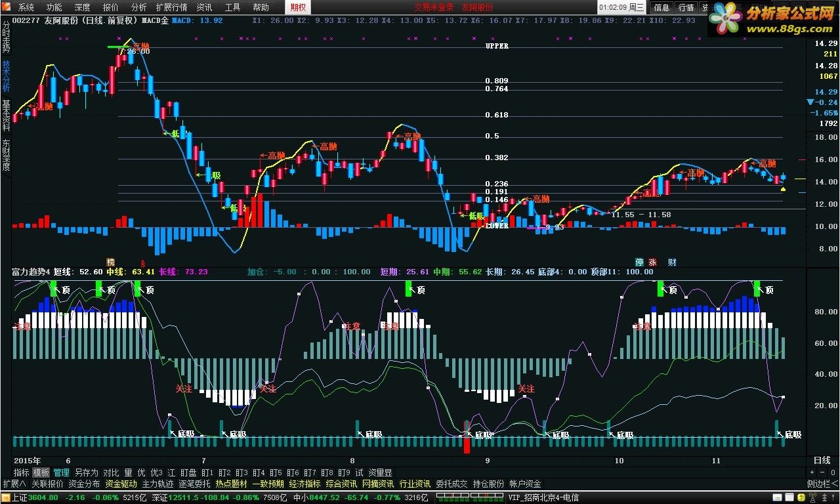
Task: Open the 分析 menu
Action: pos(139,7)
